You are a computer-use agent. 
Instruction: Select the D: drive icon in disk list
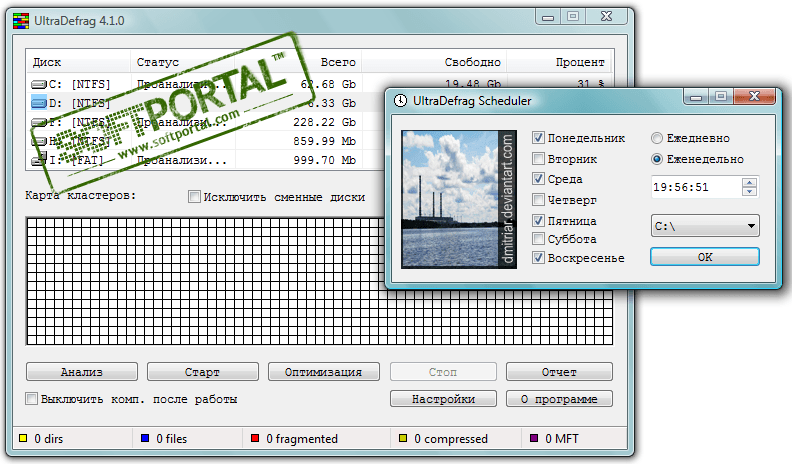coord(39,103)
